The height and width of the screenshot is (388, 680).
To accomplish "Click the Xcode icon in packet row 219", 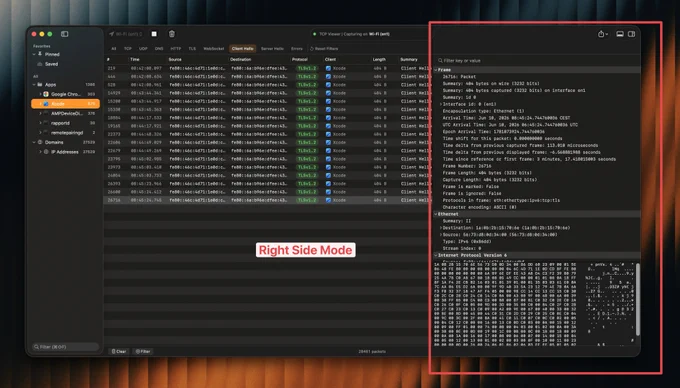I will [x=328, y=68].
